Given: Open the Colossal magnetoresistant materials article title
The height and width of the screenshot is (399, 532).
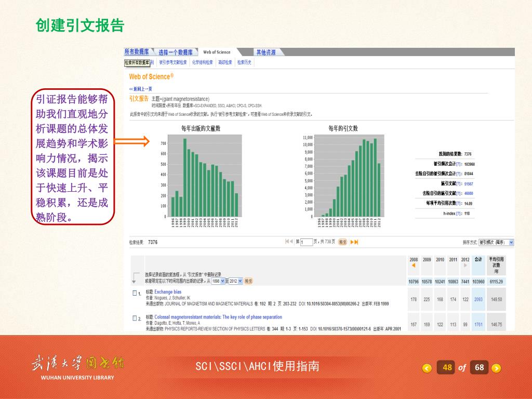Looking at the screenshot, I should [x=218, y=317].
